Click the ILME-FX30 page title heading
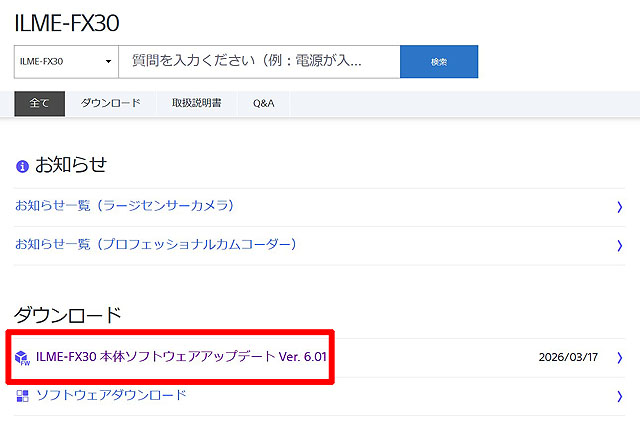 coord(66,22)
